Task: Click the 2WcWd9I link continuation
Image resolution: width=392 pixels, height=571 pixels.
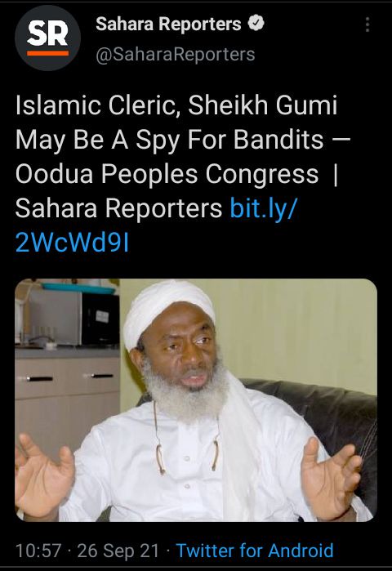Action: point(72,243)
